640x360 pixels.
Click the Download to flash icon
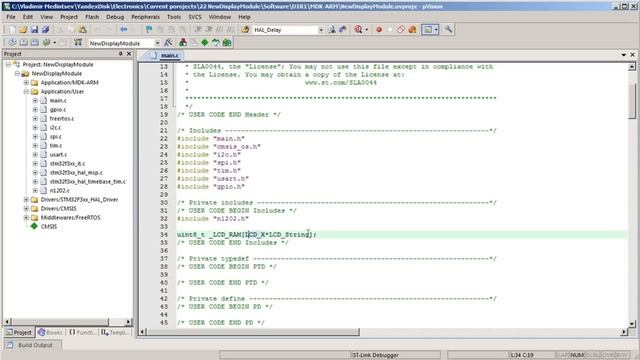pos(78,42)
